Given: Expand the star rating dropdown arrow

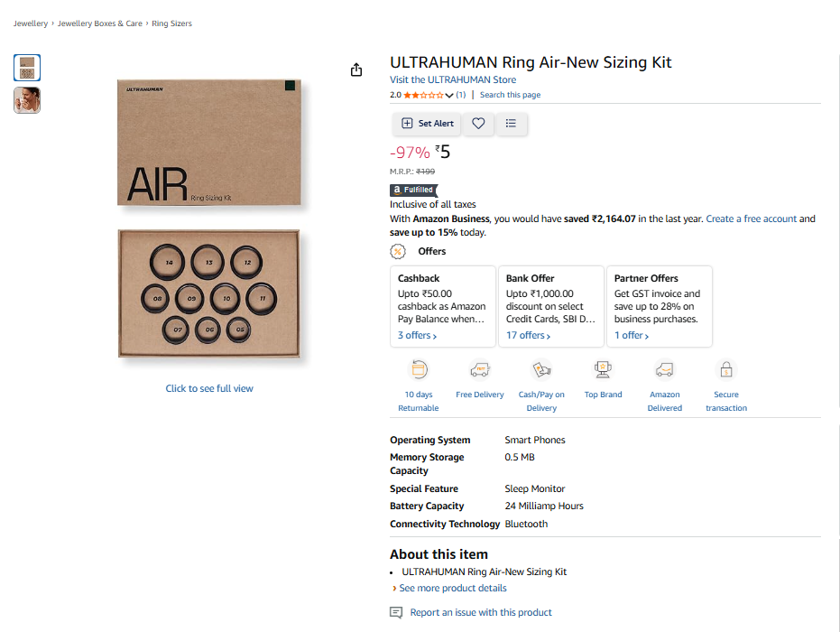Looking at the screenshot, I should pos(449,95).
